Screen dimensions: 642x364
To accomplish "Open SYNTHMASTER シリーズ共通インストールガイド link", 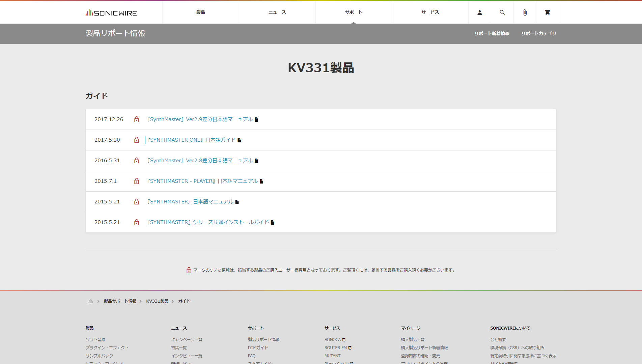I will point(208,222).
